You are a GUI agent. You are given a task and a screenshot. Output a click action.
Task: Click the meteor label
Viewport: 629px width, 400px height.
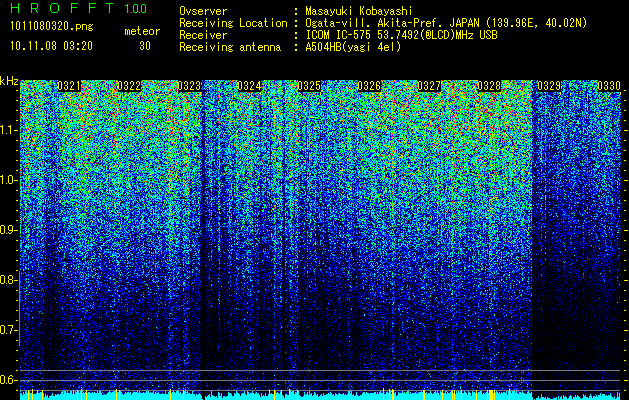tap(142, 31)
